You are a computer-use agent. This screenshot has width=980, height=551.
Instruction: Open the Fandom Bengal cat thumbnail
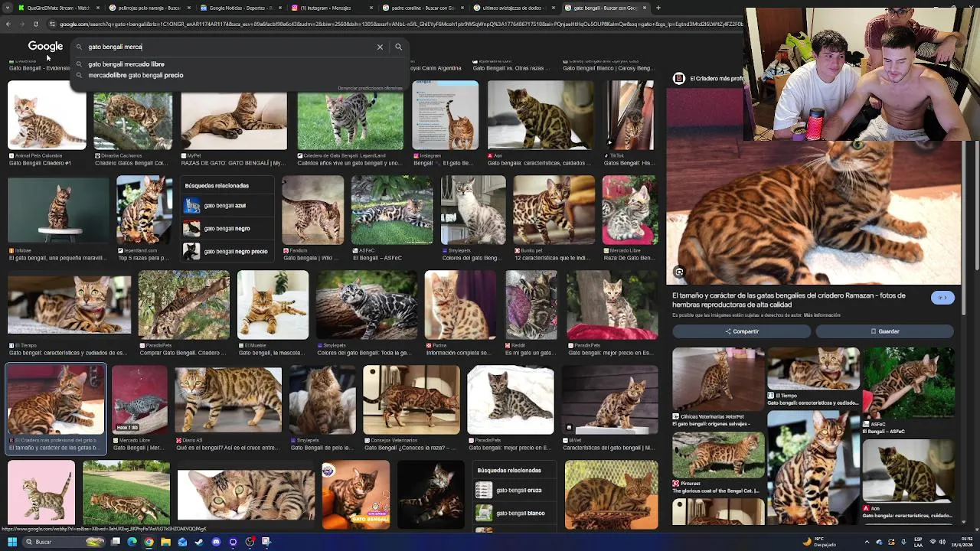[x=313, y=210]
